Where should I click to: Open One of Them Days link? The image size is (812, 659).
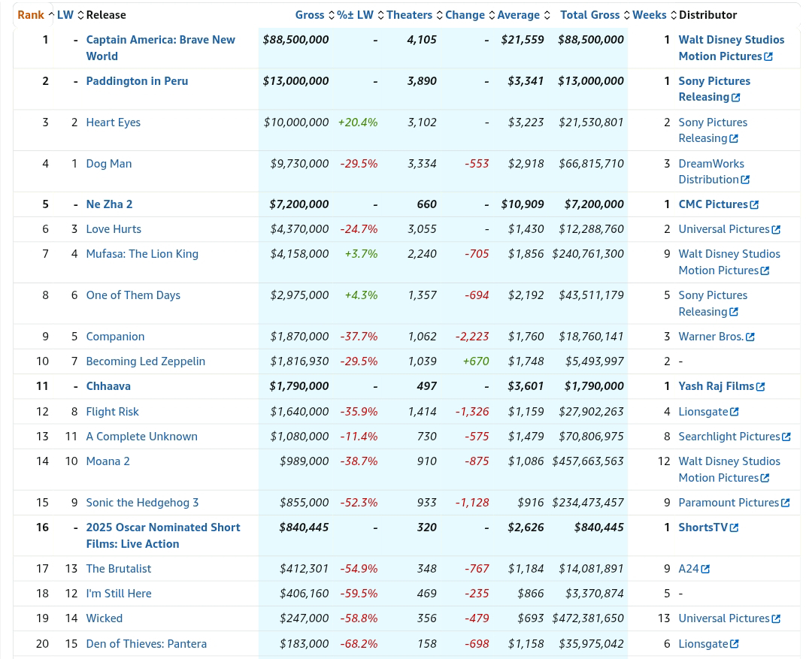pos(133,295)
